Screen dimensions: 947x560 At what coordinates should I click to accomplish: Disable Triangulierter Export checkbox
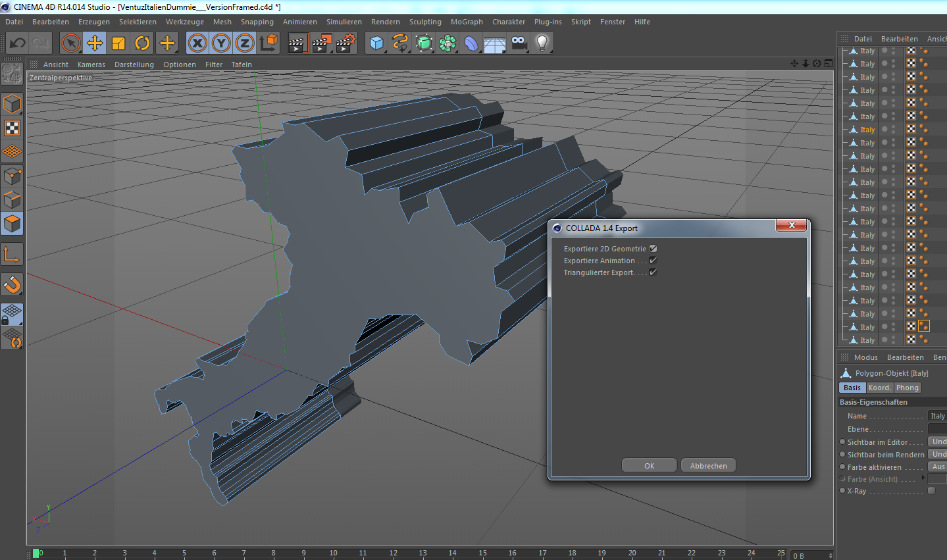coord(653,272)
